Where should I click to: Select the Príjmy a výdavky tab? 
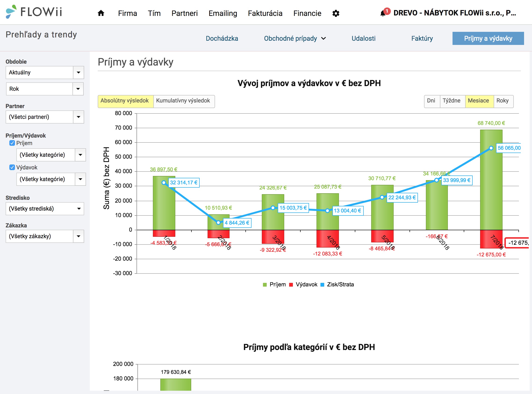tap(488, 38)
